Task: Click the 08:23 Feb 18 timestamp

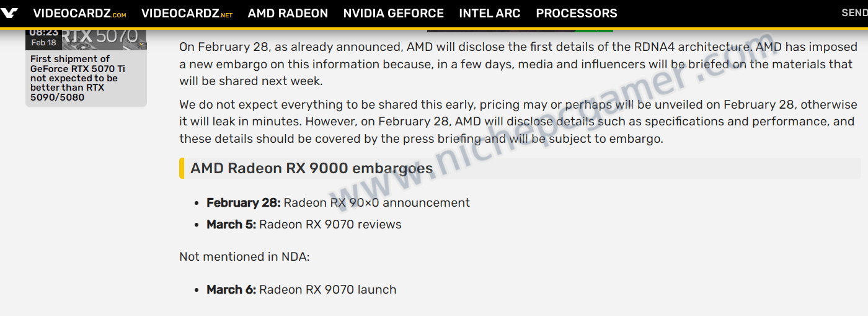Action: tap(43, 37)
